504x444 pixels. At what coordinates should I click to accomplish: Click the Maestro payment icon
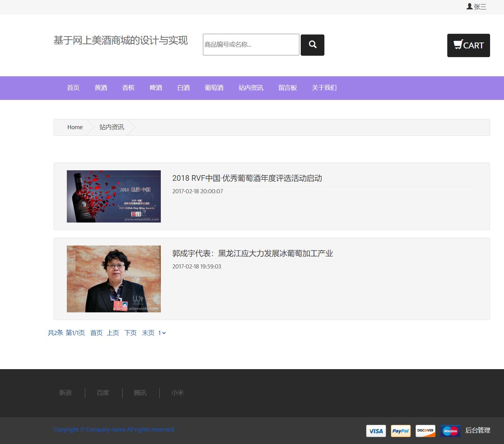point(450,431)
